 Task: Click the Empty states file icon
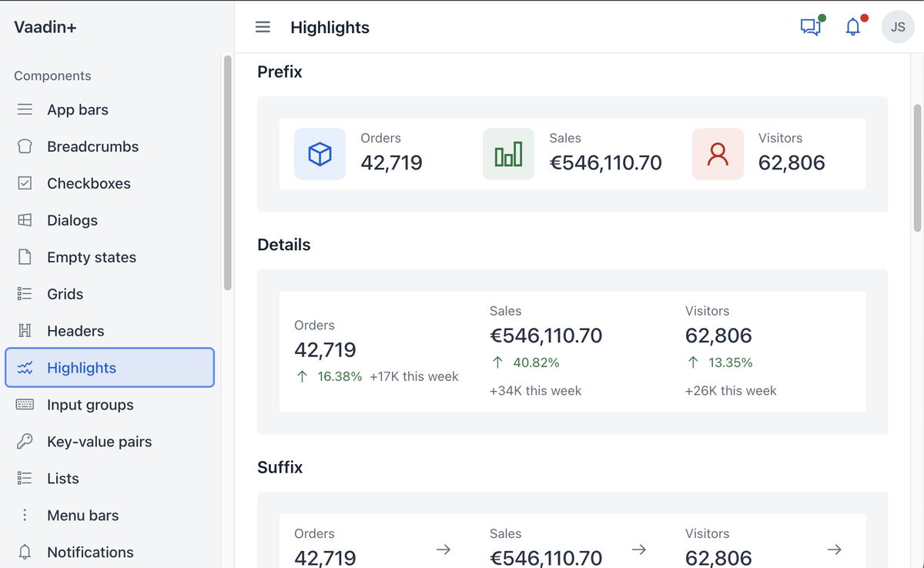25,257
